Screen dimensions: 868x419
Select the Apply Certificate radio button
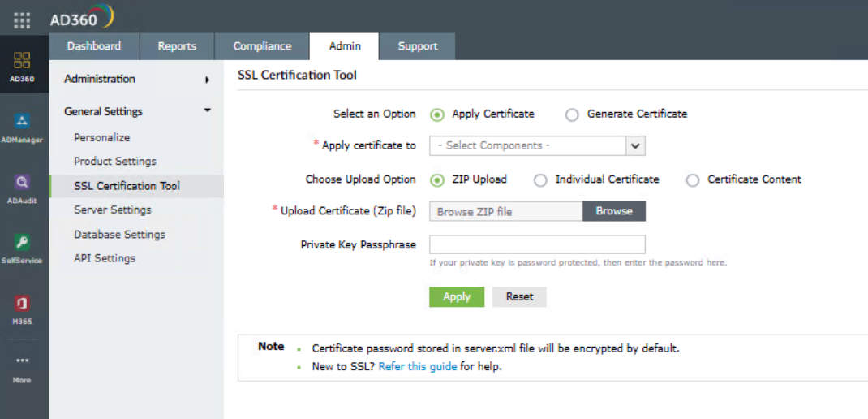pyautogui.click(x=437, y=114)
